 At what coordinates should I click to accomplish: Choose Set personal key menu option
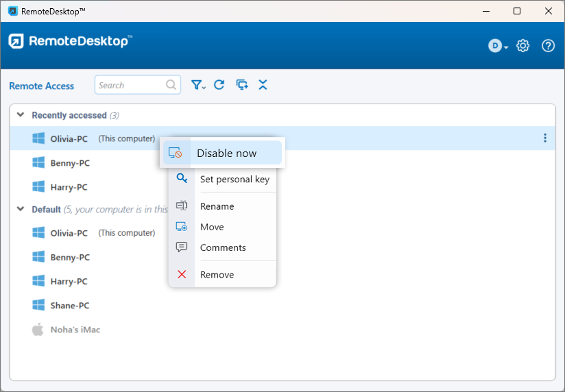234,180
